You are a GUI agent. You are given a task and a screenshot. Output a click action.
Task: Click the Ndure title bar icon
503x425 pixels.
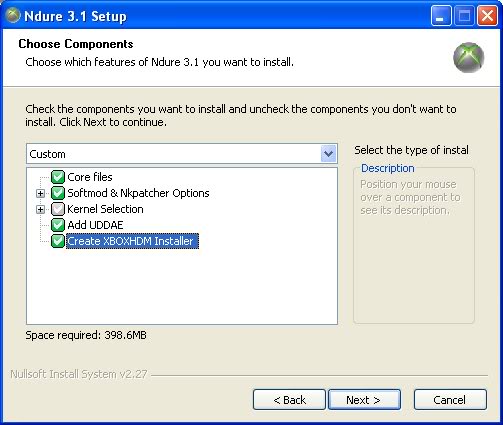coord(13,16)
